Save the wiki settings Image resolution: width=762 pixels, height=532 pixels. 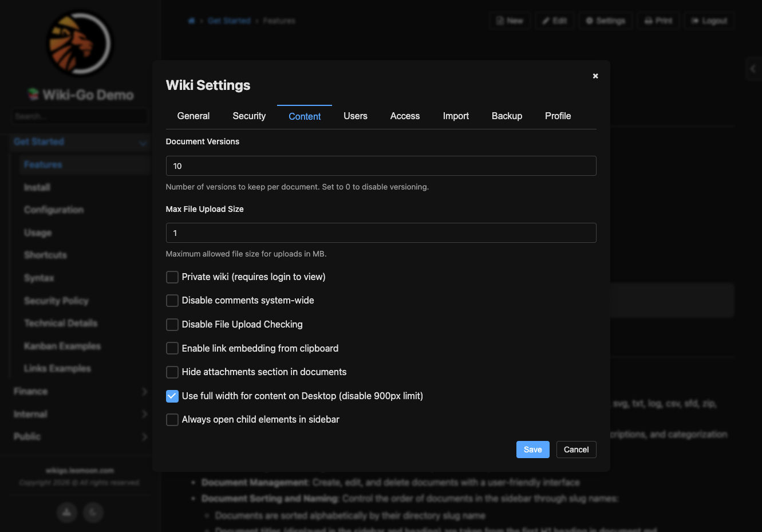(x=532, y=450)
